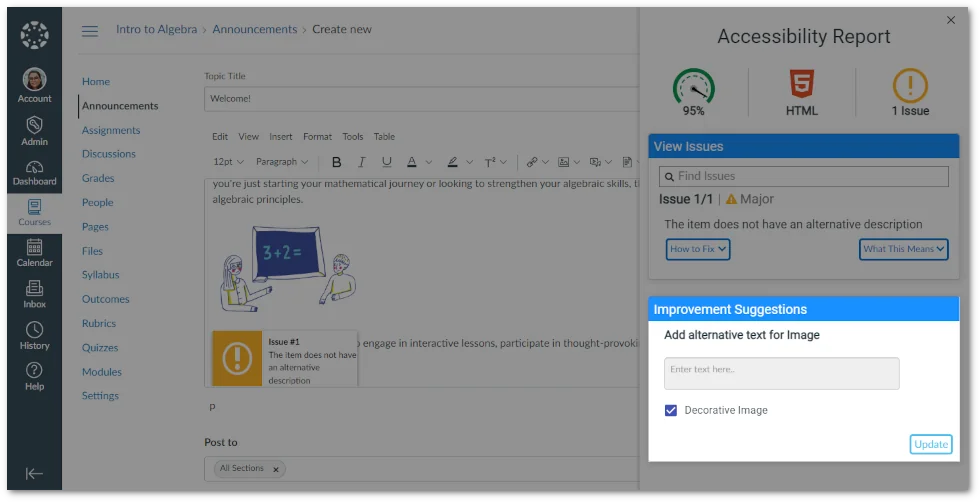
Task: Expand the How to Fix dropdown
Action: (x=698, y=249)
